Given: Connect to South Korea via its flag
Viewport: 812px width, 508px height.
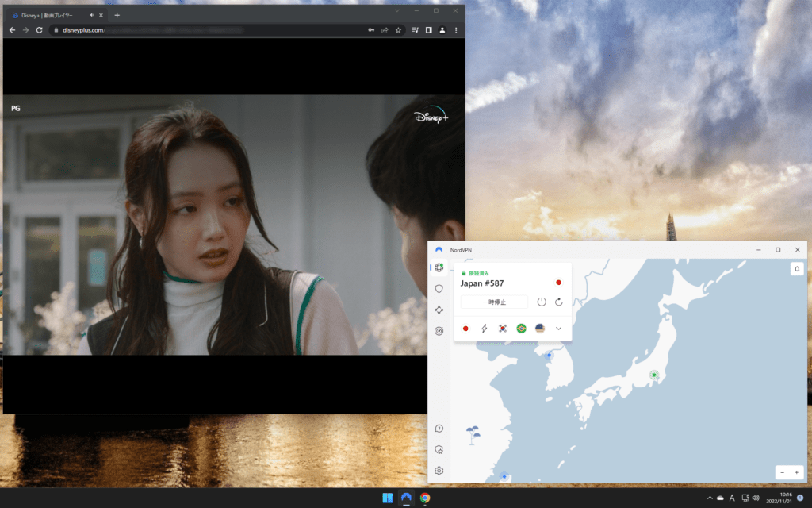Looking at the screenshot, I should [x=503, y=329].
